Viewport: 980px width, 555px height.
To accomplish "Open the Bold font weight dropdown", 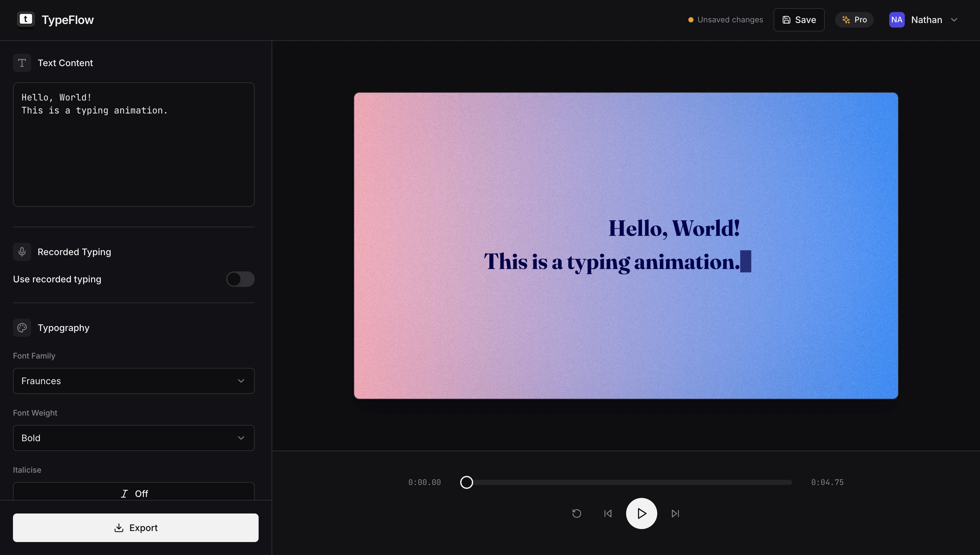I will pyautogui.click(x=134, y=438).
